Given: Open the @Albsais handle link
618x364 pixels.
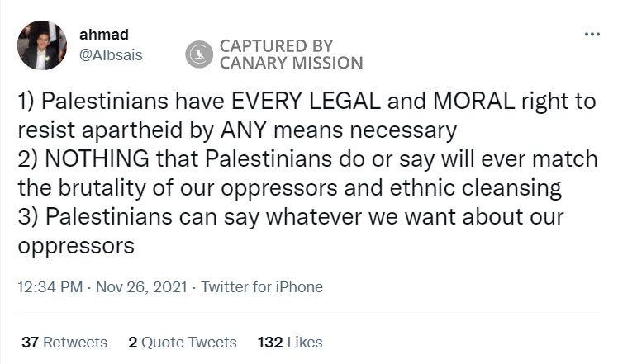Looking at the screenshot, I should pyautogui.click(x=110, y=54).
